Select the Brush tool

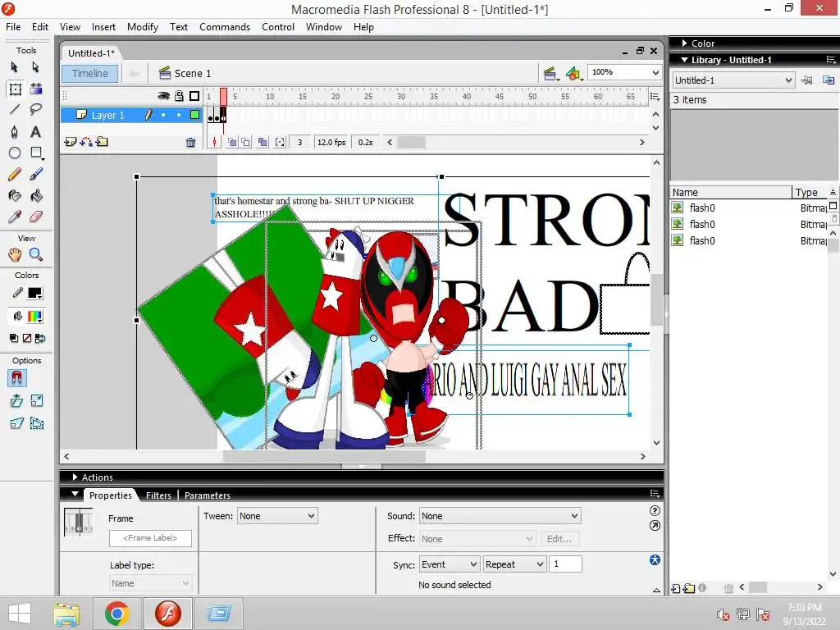point(36,174)
